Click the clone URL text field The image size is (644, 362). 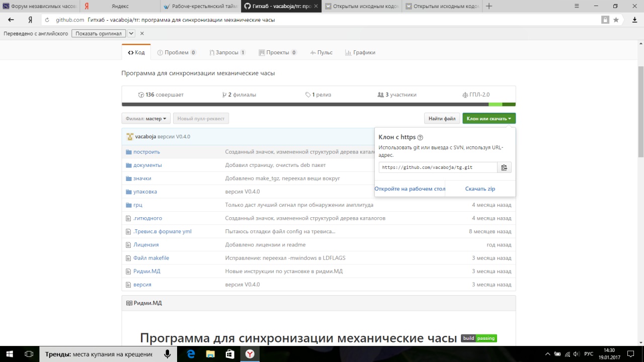(438, 167)
